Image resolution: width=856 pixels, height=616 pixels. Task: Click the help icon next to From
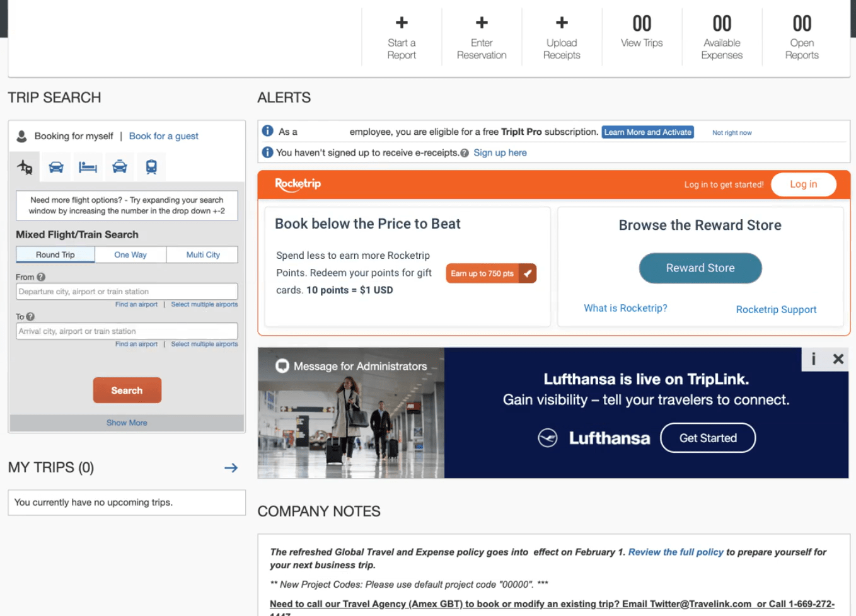click(41, 277)
